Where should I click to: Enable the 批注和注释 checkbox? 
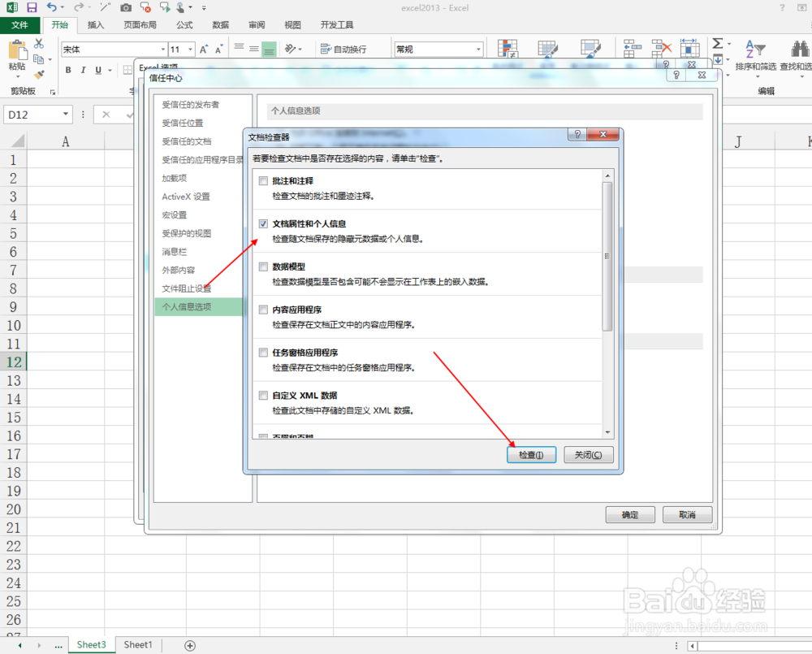coord(263,180)
